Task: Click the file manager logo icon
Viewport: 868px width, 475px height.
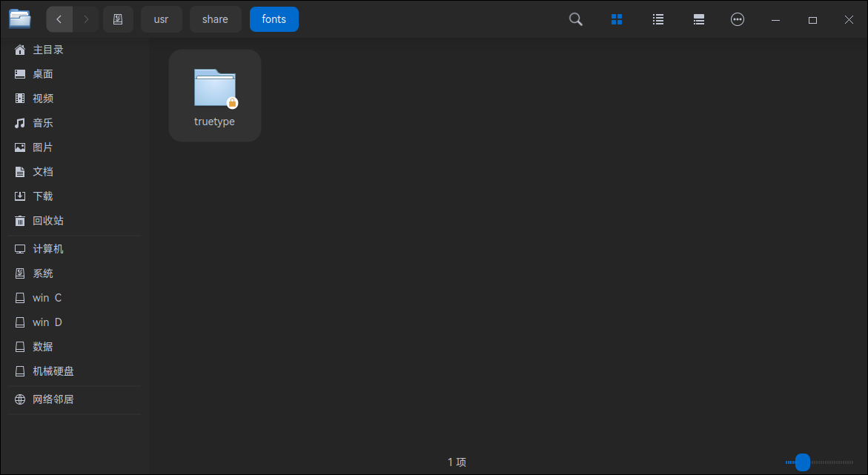Action: (x=20, y=19)
